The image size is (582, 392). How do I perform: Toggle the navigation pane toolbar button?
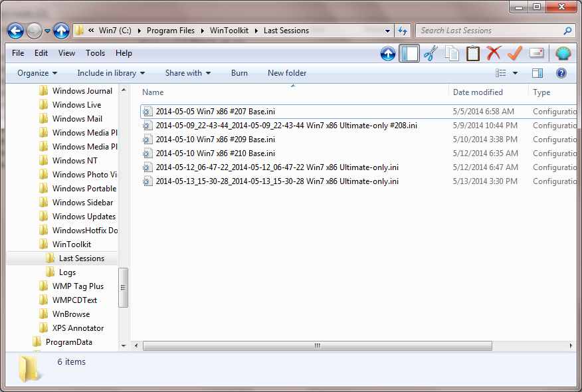409,53
